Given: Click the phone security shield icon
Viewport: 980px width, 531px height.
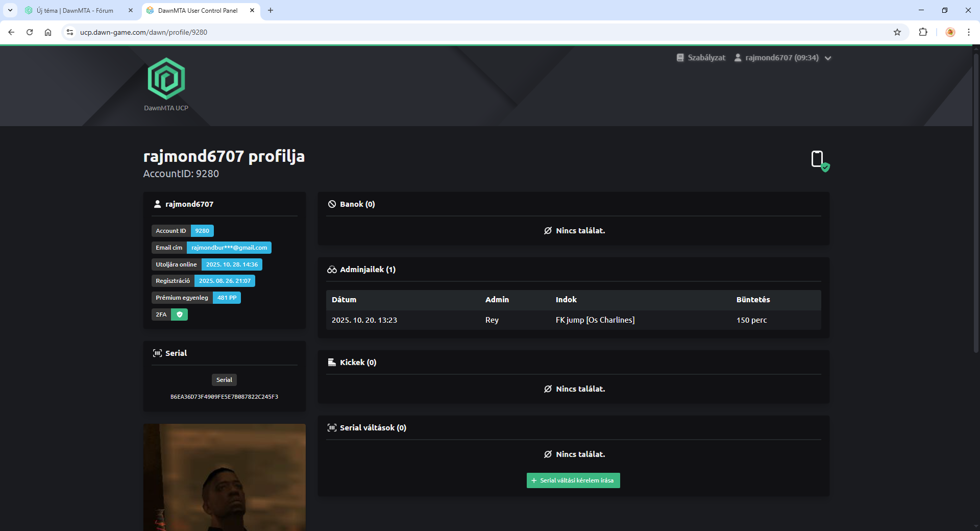Looking at the screenshot, I should tap(820, 161).
